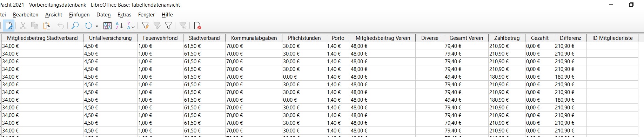Click the Paste clipboard icon

pos(46,26)
